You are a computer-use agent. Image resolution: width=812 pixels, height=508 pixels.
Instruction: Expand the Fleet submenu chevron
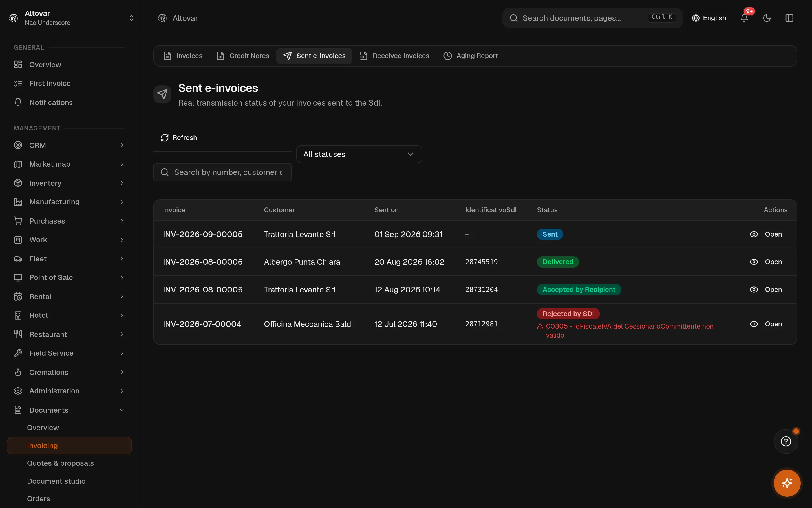click(122, 259)
